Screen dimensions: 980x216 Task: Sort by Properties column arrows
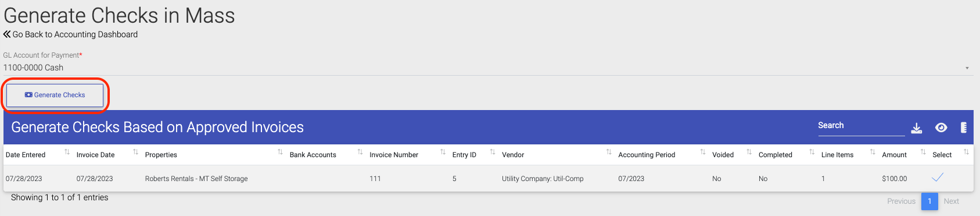coord(280,152)
